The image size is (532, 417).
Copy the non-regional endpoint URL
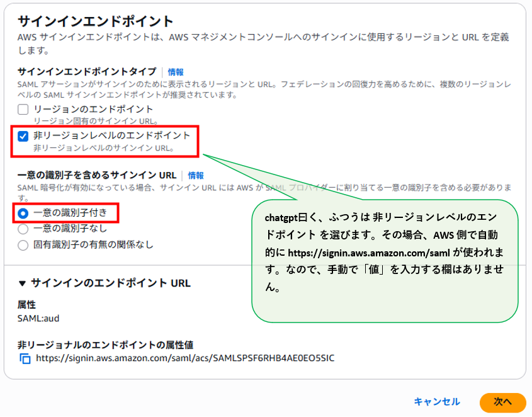[x=25, y=358]
